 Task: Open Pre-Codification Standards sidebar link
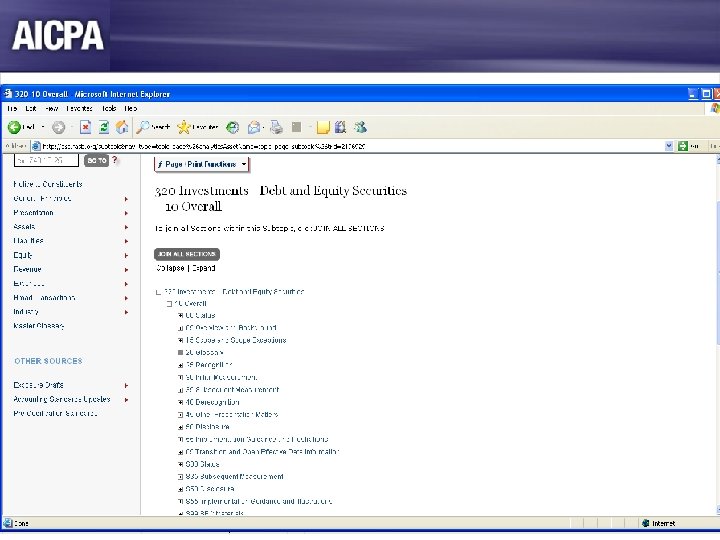tap(55, 413)
